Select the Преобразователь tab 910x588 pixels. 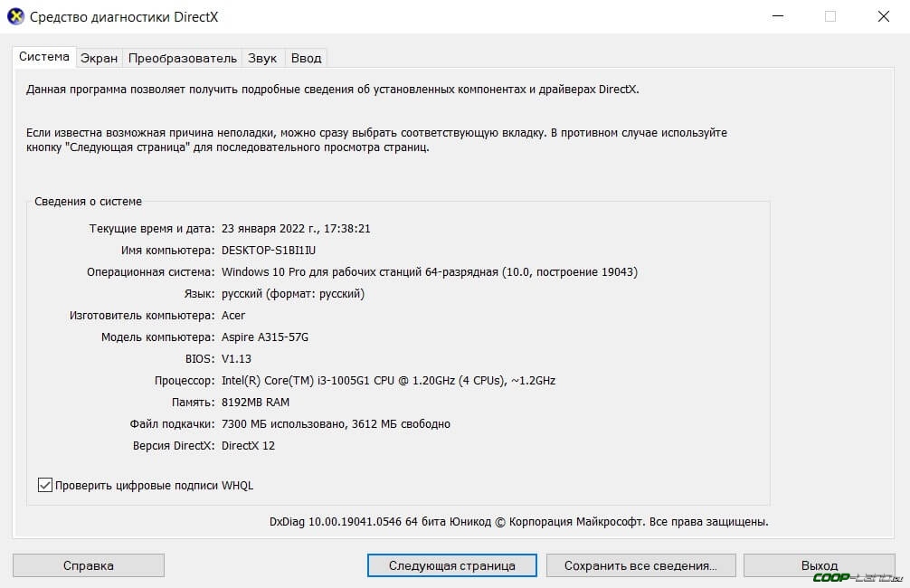point(182,58)
